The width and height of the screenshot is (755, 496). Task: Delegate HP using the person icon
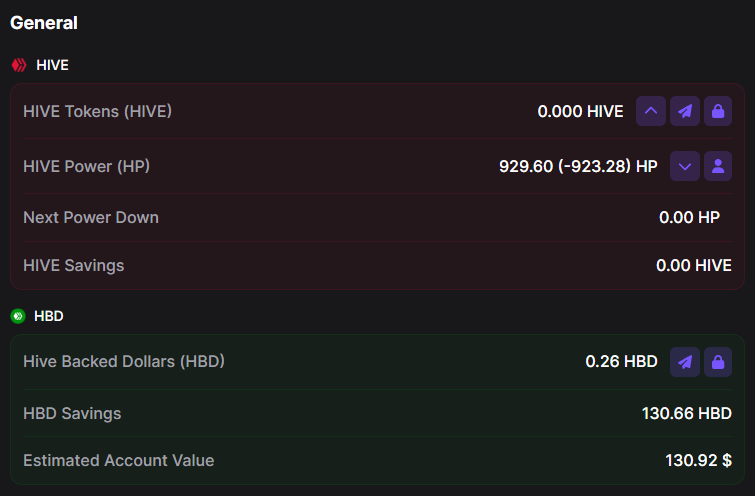click(x=718, y=166)
